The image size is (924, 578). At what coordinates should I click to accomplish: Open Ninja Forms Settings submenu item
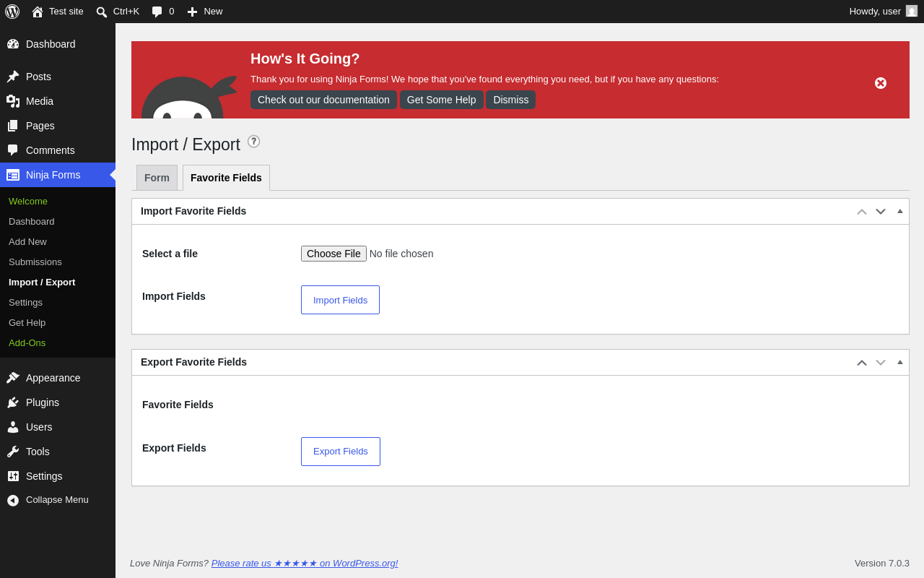[x=25, y=302]
